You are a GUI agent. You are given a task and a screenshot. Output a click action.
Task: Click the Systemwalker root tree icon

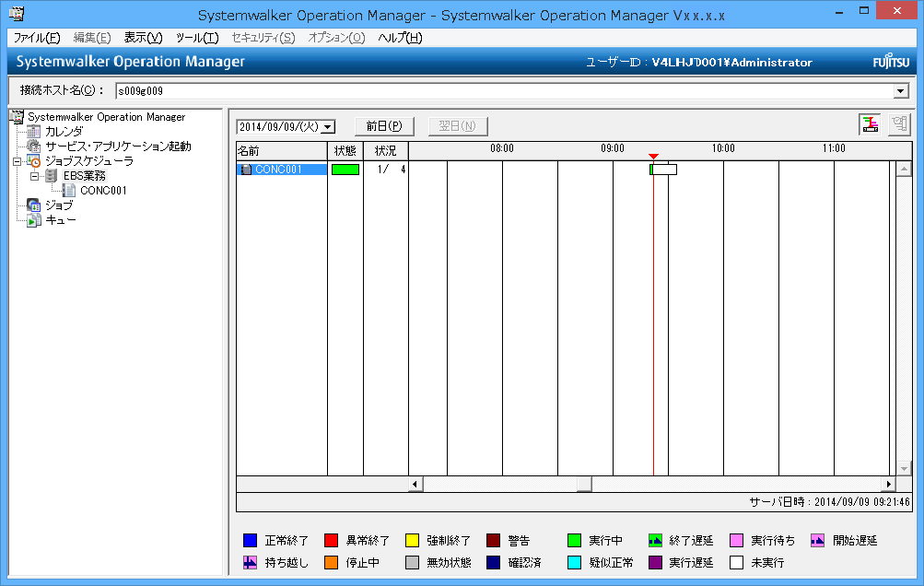pyautogui.click(x=17, y=117)
